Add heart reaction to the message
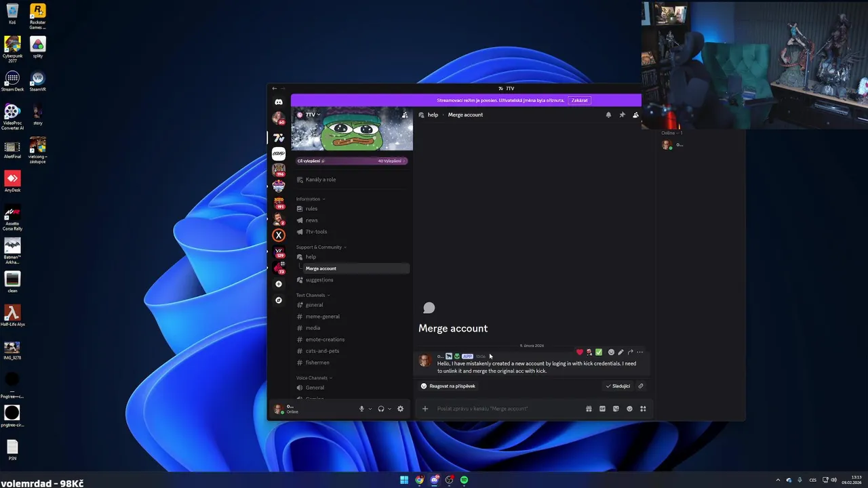 579,352
